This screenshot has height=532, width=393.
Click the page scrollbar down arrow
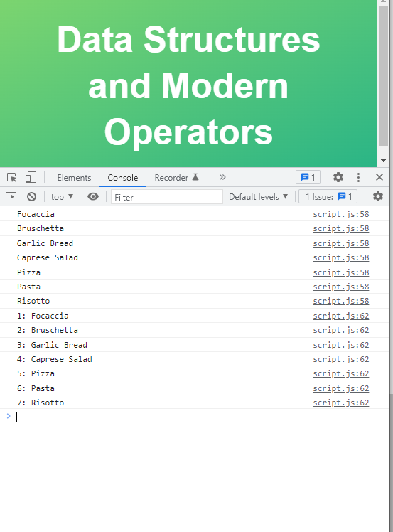(383, 161)
